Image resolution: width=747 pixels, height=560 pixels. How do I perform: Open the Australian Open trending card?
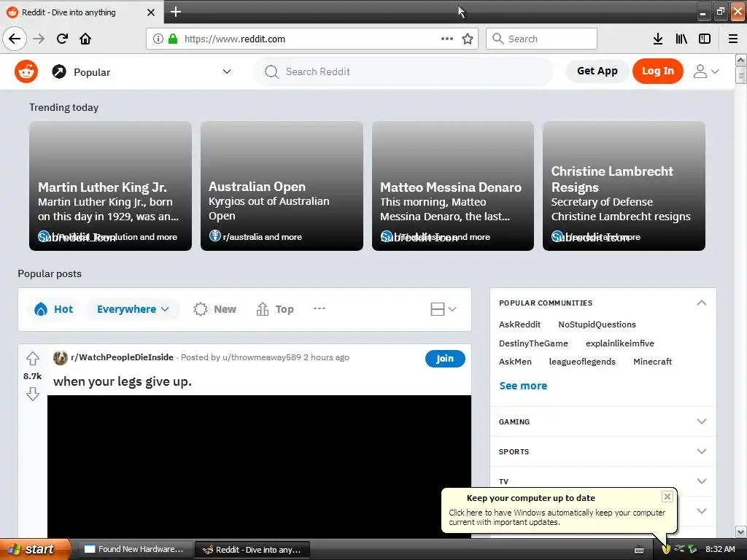(282, 186)
